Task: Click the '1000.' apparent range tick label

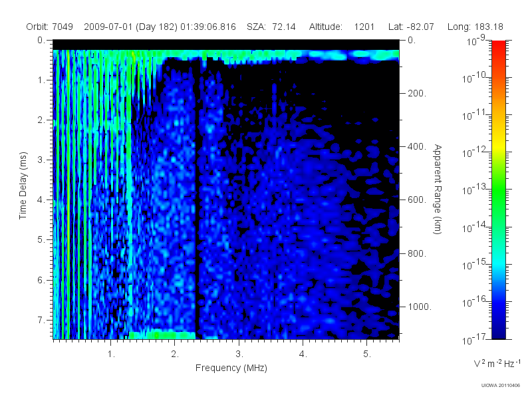Action: coord(420,307)
